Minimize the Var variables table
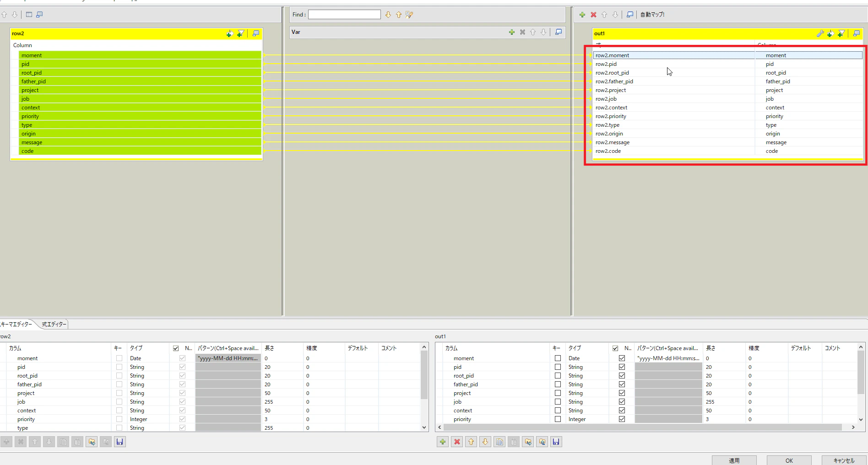This screenshot has width=868, height=465. point(559,32)
